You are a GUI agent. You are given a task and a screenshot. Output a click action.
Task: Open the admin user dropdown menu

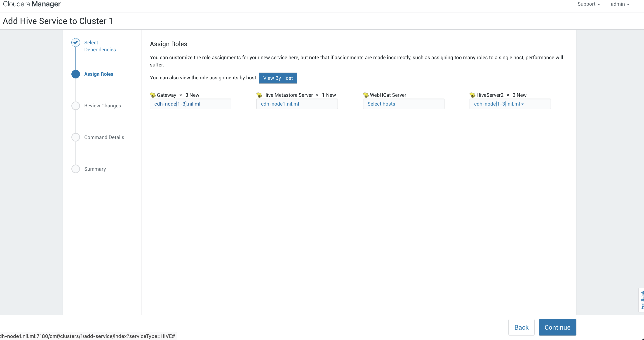(x=620, y=4)
